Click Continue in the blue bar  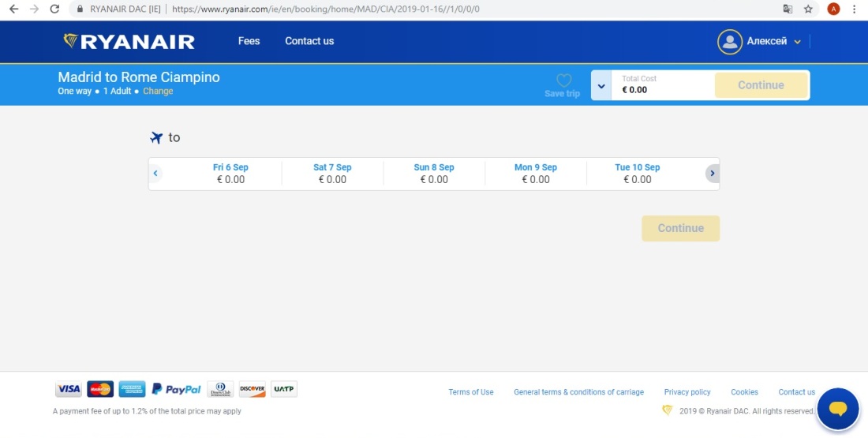point(761,85)
